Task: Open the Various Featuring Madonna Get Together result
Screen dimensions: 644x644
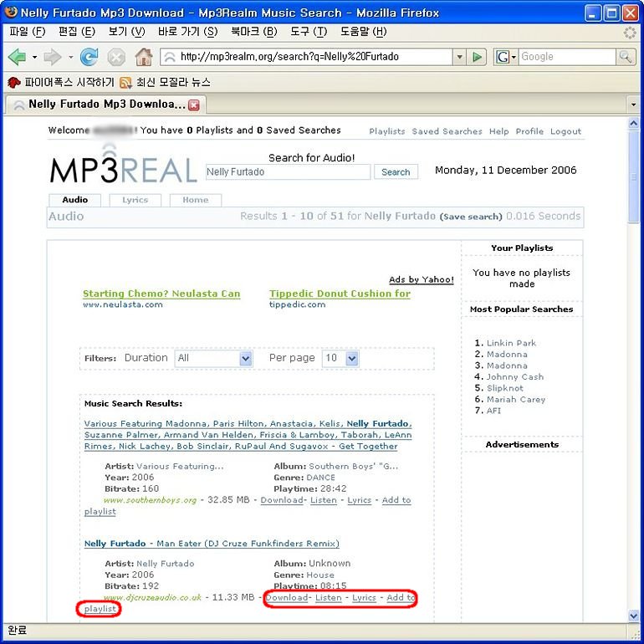Action: pyautogui.click(x=248, y=435)
